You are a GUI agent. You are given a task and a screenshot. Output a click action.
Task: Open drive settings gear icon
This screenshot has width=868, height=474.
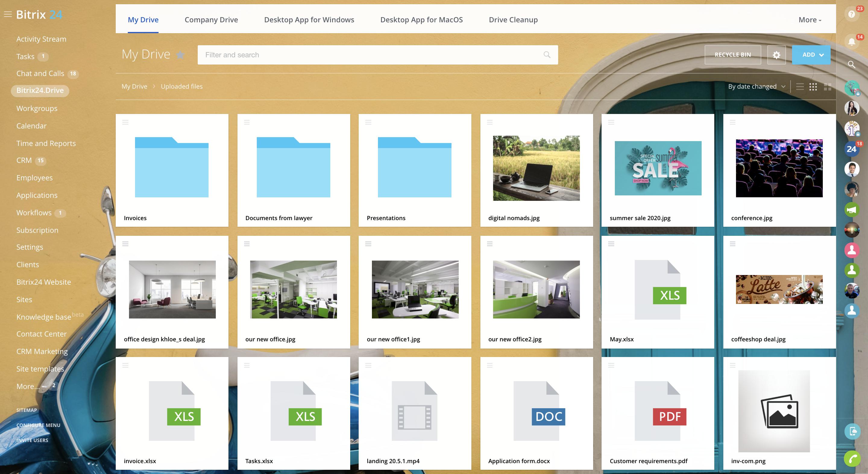[776, 55]
